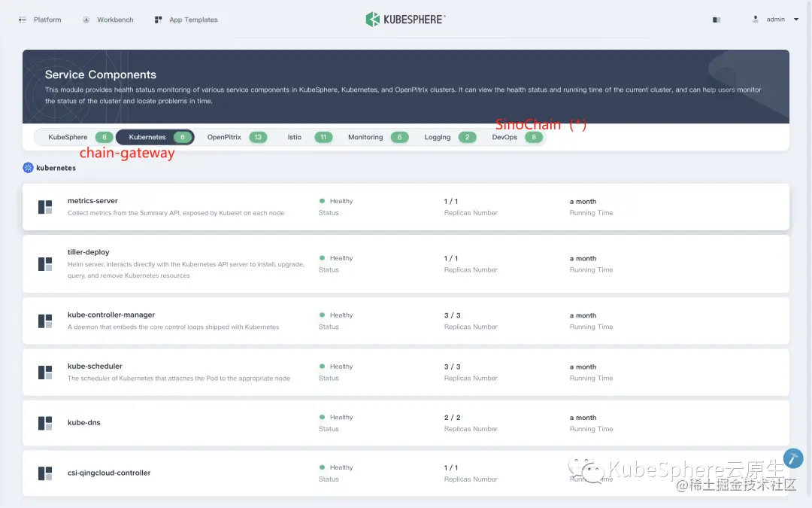The image size is (812, 508).
Task: Click the tiller-deploy description text
Action: (186, 270)
